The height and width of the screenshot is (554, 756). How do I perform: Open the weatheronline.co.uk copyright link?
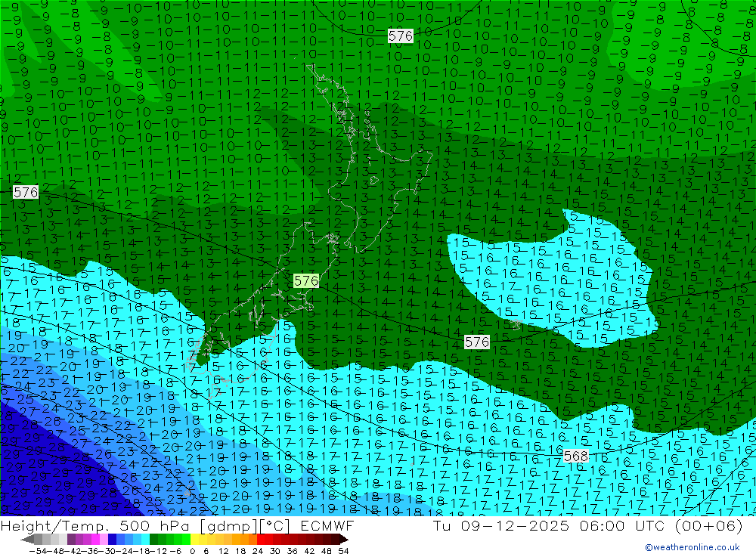(692, 547)
